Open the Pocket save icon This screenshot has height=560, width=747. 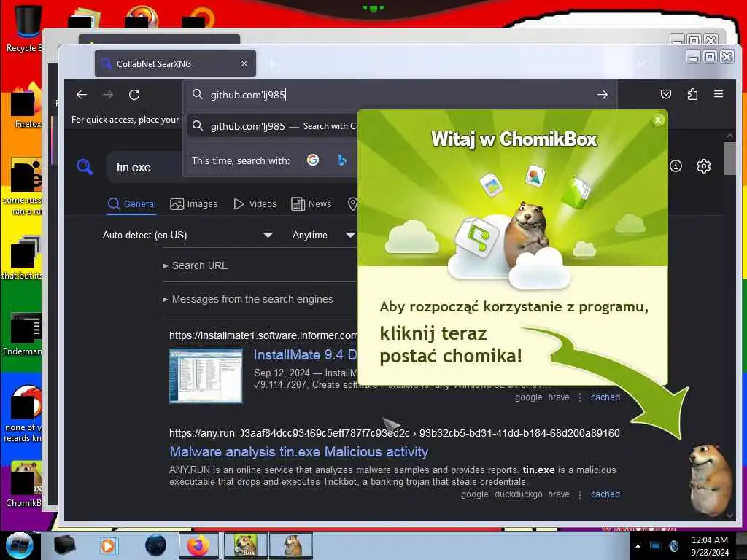point(666,94)
